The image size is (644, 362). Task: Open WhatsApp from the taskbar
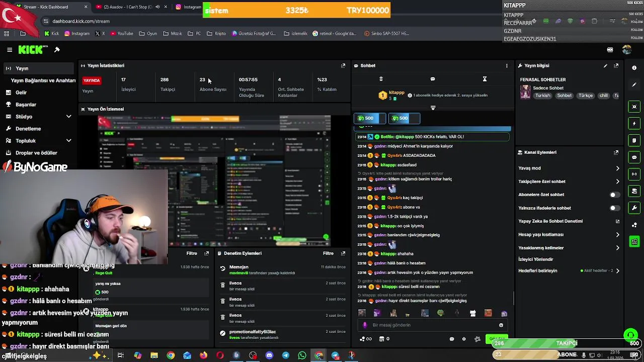coord(302,355)
